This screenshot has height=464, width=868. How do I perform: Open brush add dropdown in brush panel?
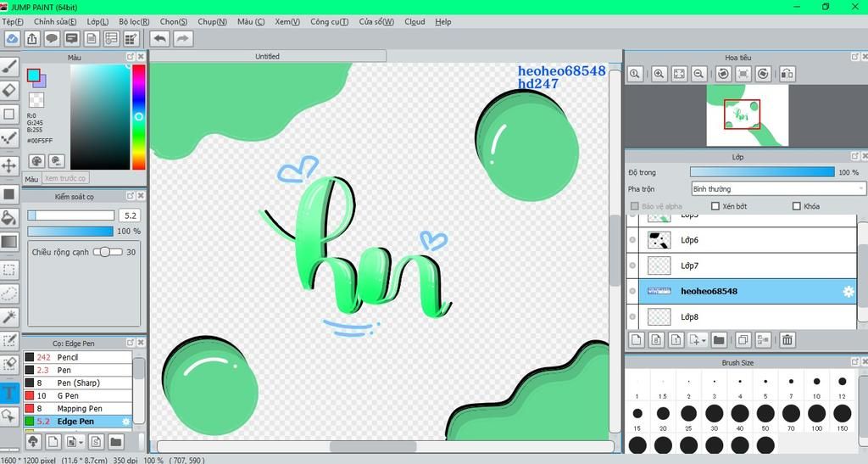pyautogui.click(x=81, y=443)
